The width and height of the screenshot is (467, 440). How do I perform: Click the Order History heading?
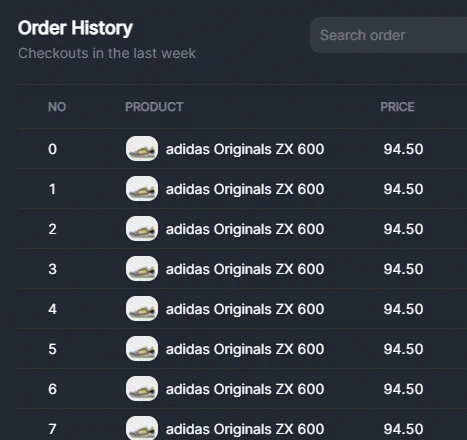pyautogui.click(x=75, y=28)
